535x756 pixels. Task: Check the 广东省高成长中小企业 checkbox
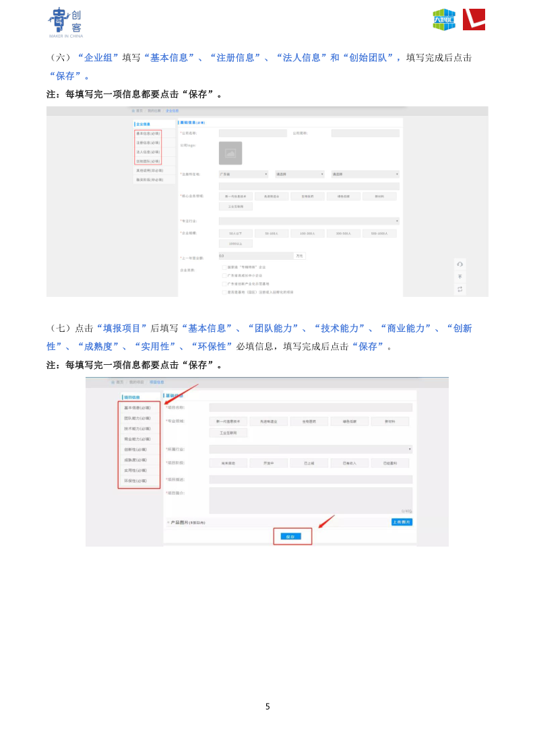(x=224, y=275)
